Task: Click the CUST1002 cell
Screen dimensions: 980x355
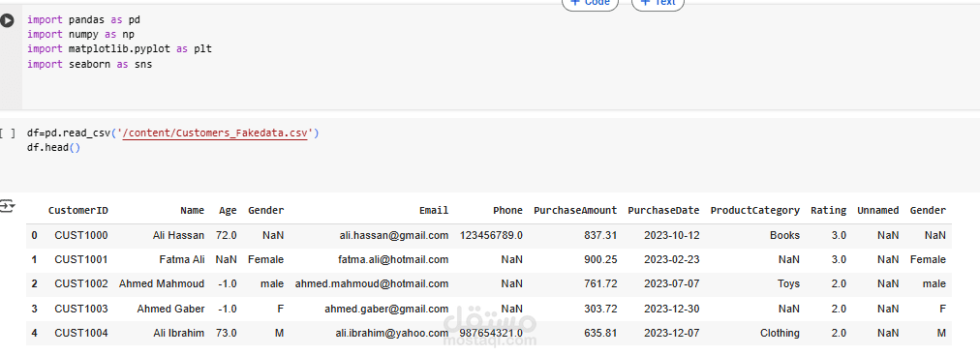Action: 81,283
